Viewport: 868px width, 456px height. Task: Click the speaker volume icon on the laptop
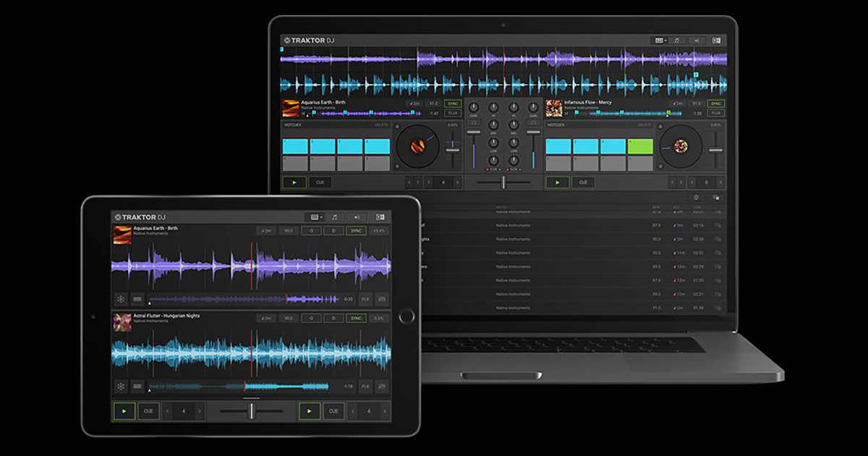697,41
